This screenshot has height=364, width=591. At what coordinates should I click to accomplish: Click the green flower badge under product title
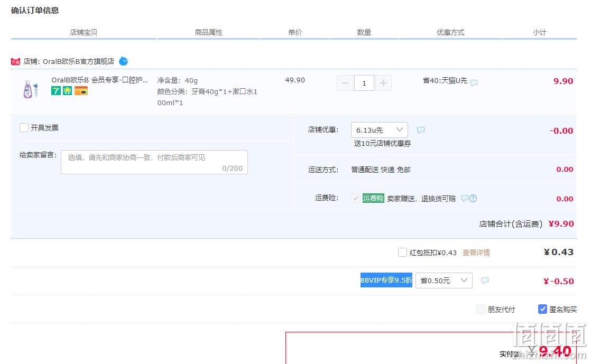click(67, 91)
